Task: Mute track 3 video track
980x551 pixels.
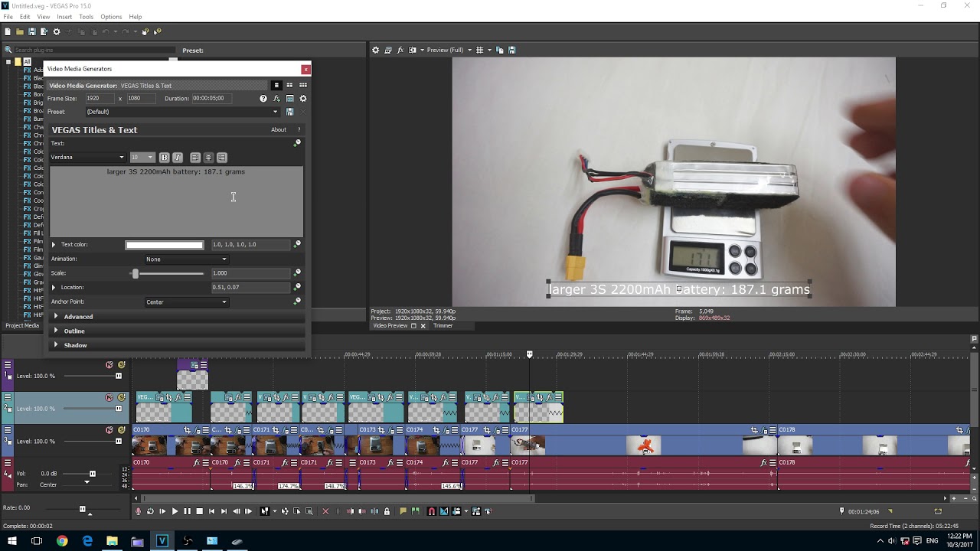Action: tap(109, 430)
